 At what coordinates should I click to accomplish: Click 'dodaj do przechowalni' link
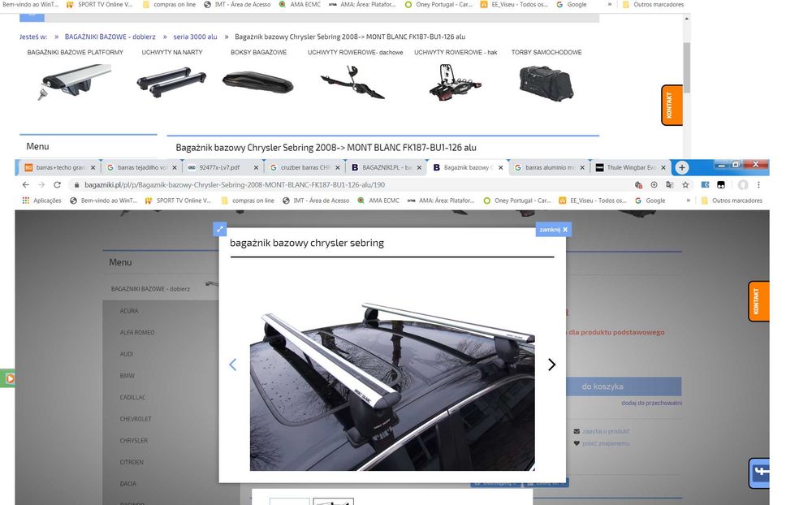click(651, 403)
